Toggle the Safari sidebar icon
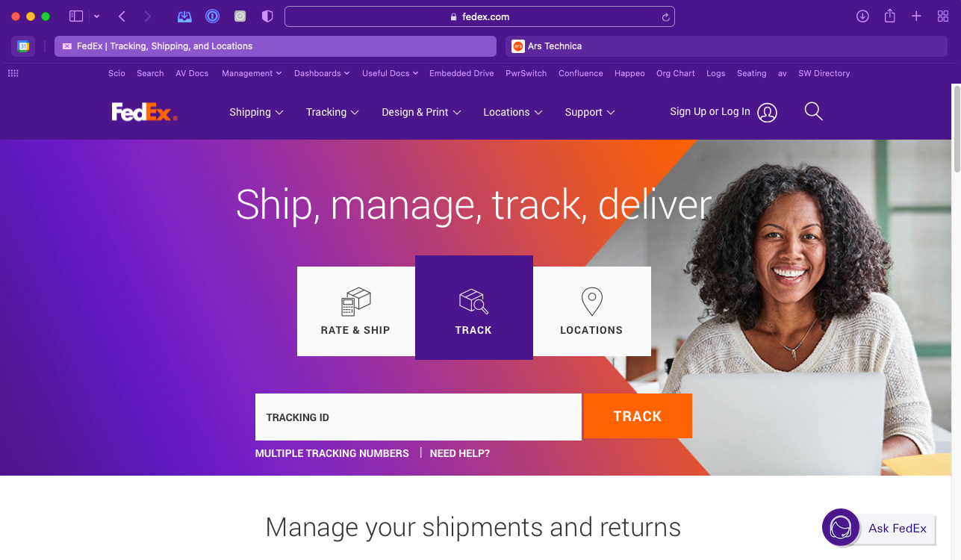The image size is (961, 560). point(76,16)
